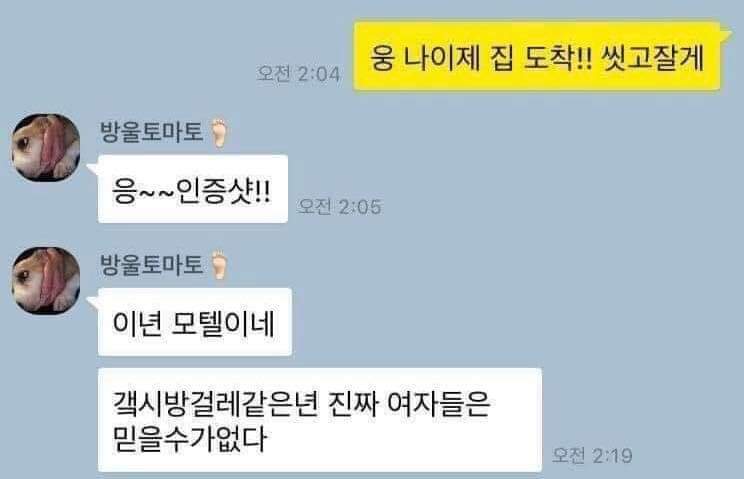Tap the two-line message bubble sent at 오전 2:19
Image resolution: width=744 pixels, height=479 pixels.
click(320, 420)
